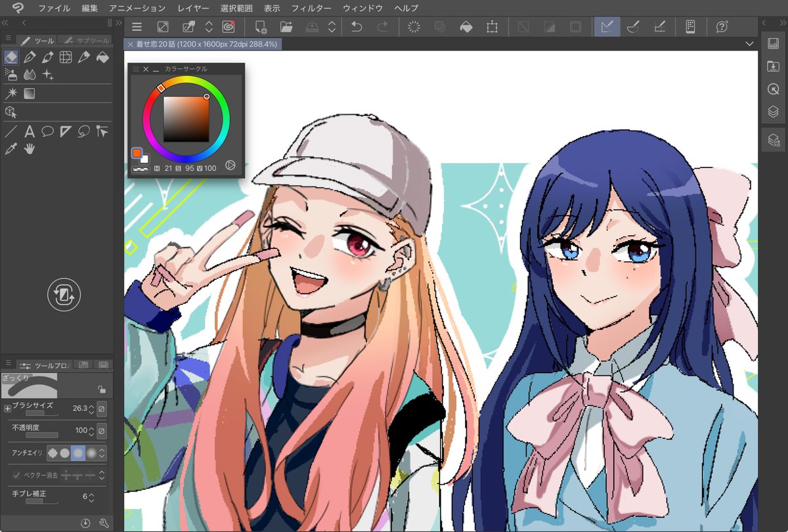Select the Auto select magic wand tool
788x532 pixels.
(x=11, y=94)
